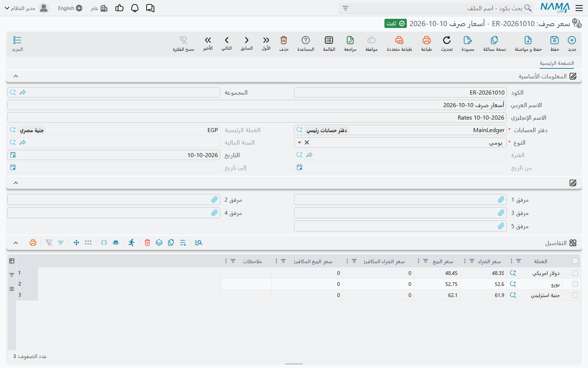Viewport: 588px width, 368px height.
Task: Open القائمة (List) view icon
Action: click(329, 40)
